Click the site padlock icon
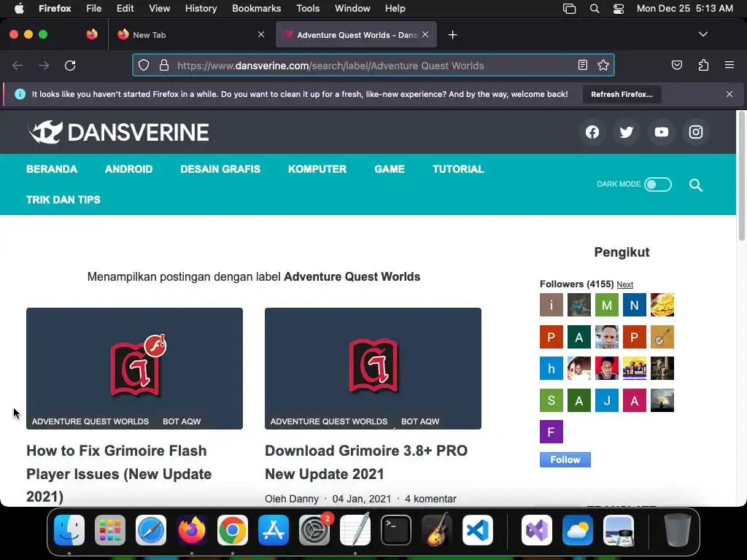This screenshot has height=560, width=747. [x=164, y=65]
